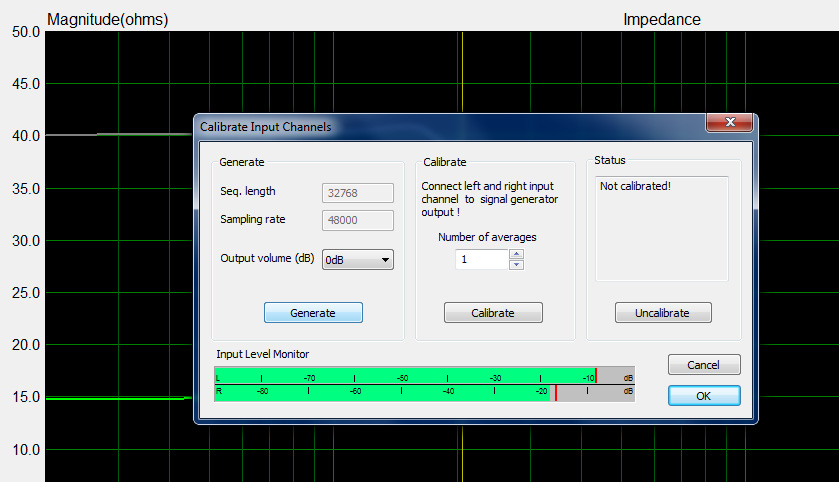839x482 pixels.
Task: Click the 'Not calibrated!' status text
Action: [x=635, y=186]
